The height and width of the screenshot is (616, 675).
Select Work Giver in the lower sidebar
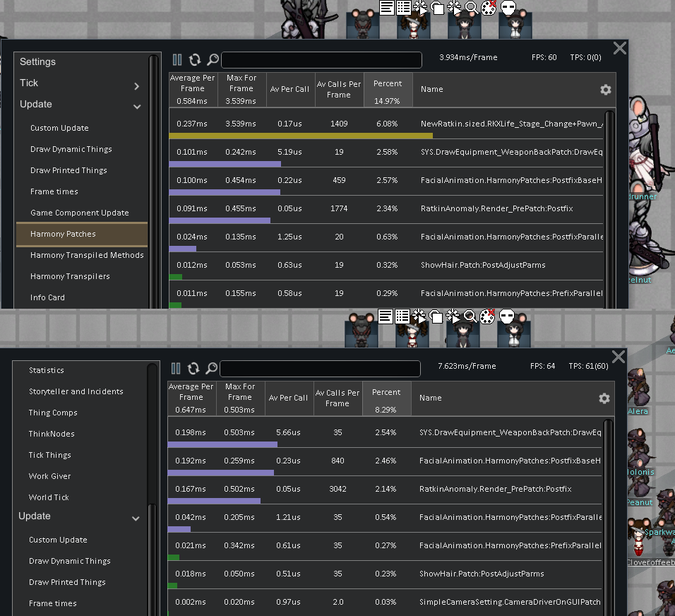tap(49, 476)
